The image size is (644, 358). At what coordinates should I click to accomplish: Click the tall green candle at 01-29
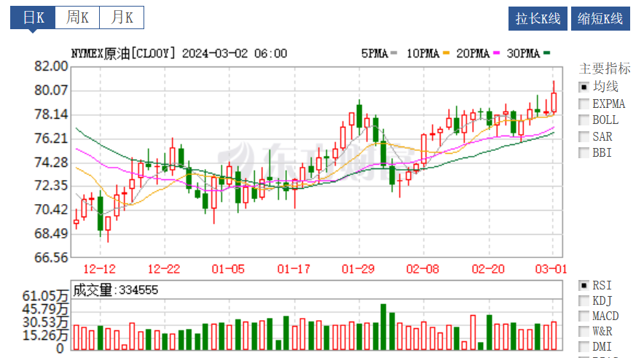click(359, 117)
